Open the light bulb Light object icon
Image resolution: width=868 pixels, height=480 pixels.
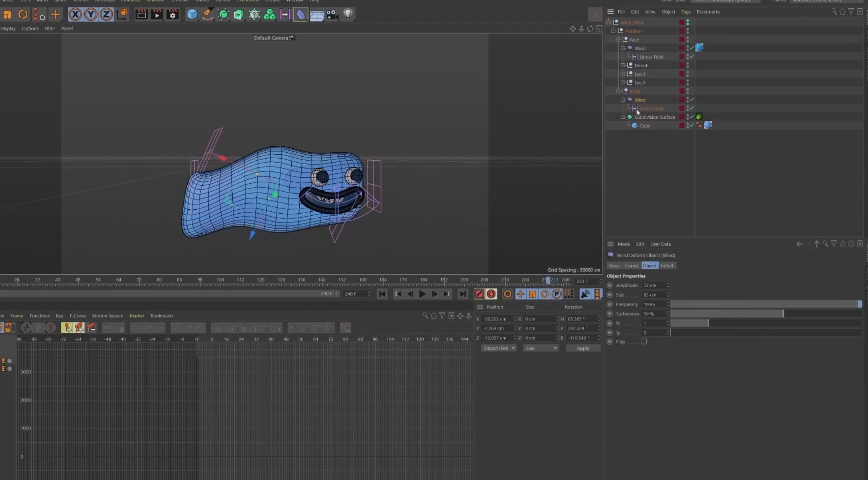click(x=348, y=15)
